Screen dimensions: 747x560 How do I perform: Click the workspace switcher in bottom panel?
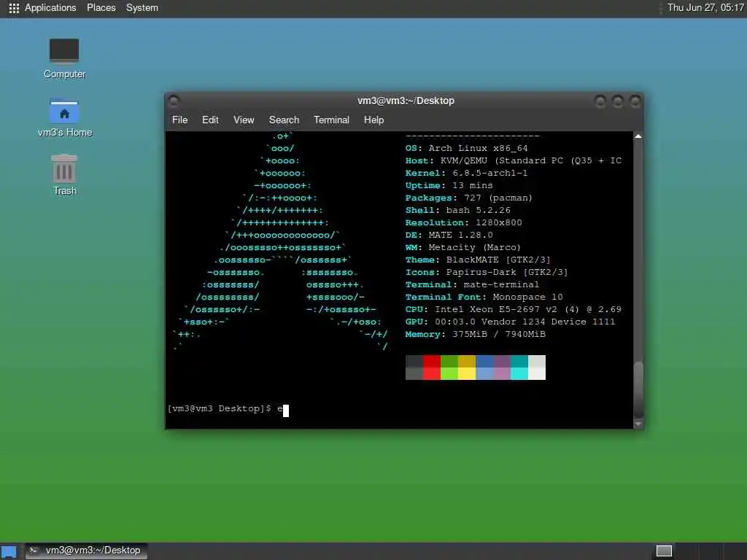point(664,551)
